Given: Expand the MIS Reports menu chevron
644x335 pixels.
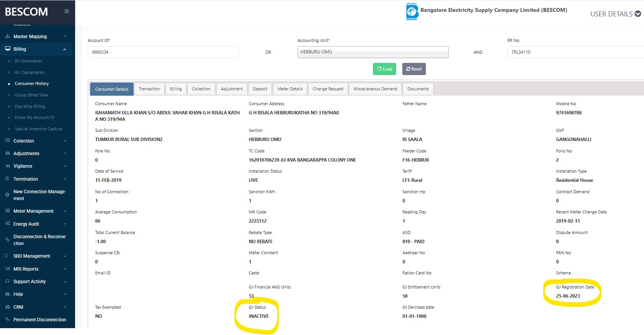Looking at the screenshot, I should point(64,269).
